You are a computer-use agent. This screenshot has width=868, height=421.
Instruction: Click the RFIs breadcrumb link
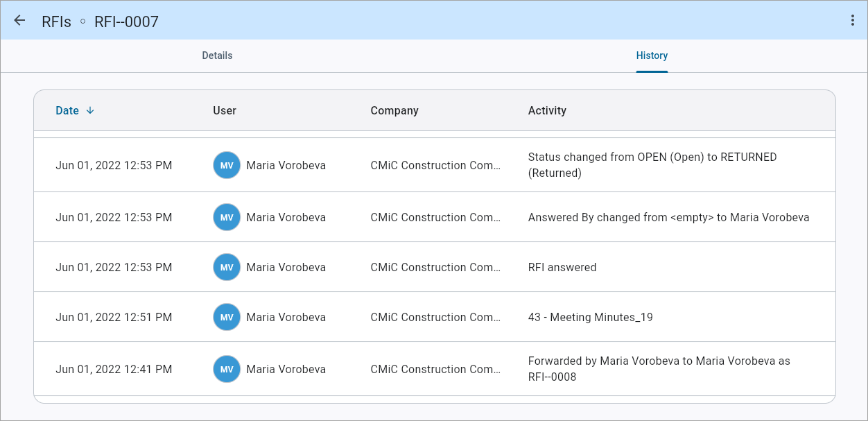tap(56, 22)
